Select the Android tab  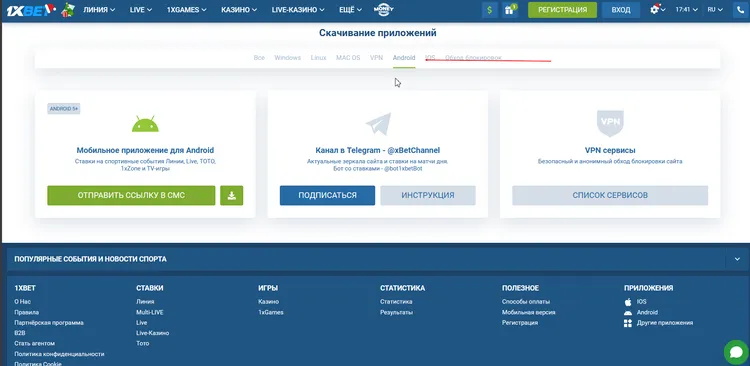point(404,58)
